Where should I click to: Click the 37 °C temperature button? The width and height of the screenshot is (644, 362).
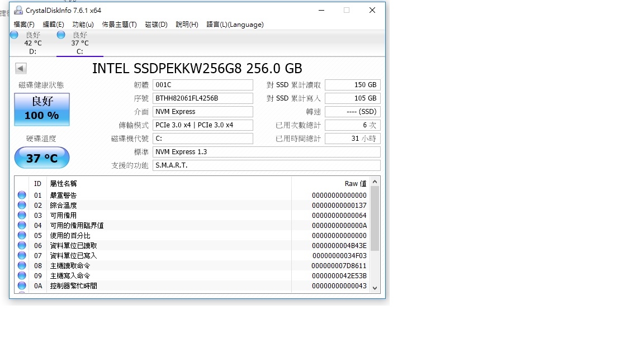point(42,158)
